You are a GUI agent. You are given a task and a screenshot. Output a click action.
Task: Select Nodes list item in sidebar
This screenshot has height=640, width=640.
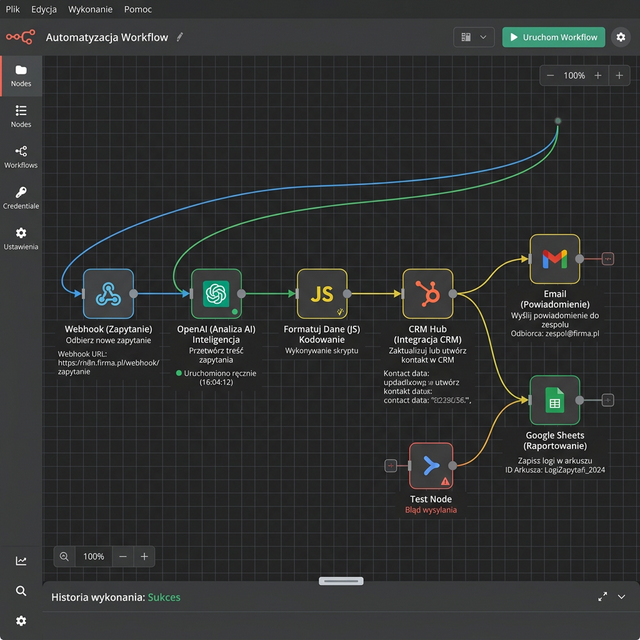coord(21,116)
